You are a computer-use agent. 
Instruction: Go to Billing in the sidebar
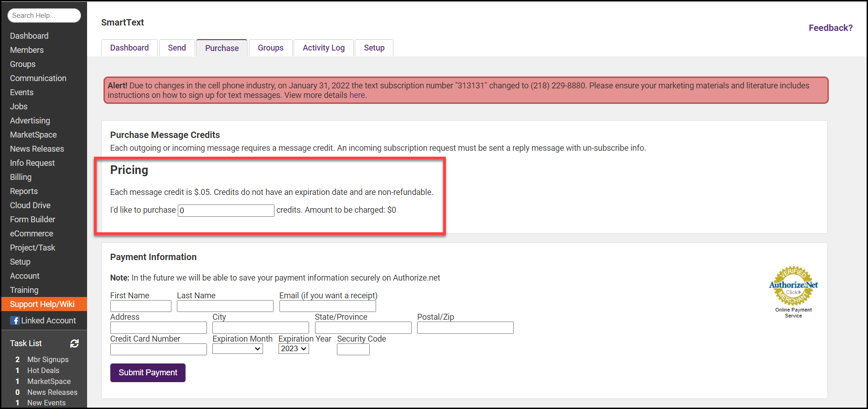coord(21,177)
